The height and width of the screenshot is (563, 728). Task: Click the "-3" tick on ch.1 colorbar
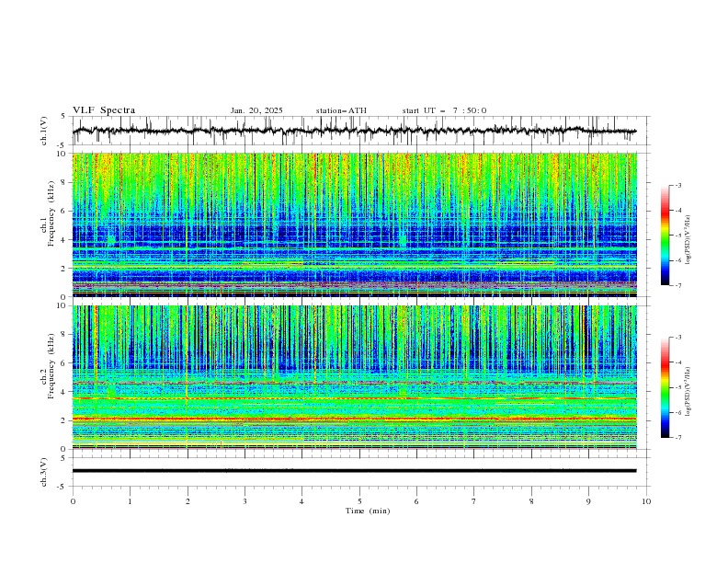pos(677,185)
